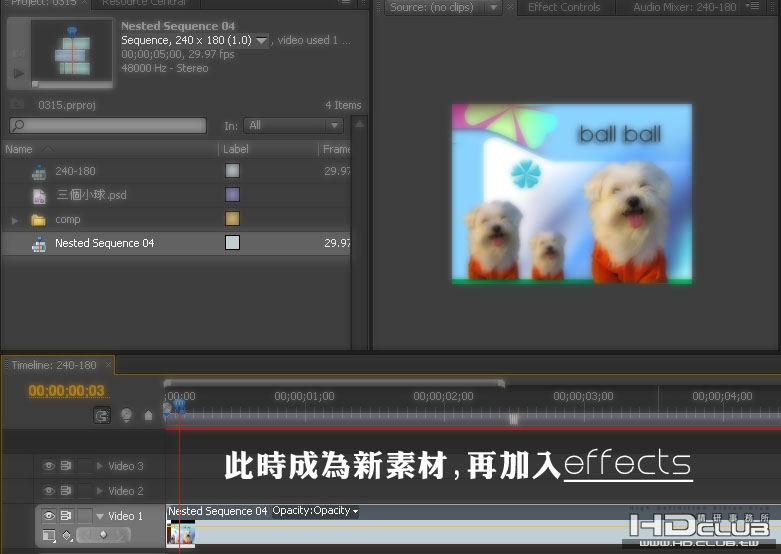Click the label color swatch for 三個小球.psd
This screenshot has height=554, width=781.
(x=232, y=195)
